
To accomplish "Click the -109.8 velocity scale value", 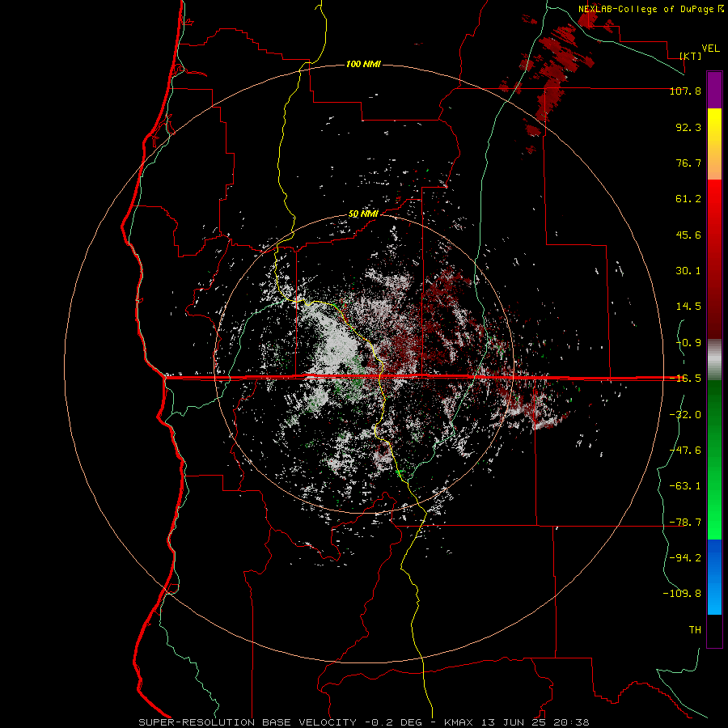I will (x=682, y=594).
